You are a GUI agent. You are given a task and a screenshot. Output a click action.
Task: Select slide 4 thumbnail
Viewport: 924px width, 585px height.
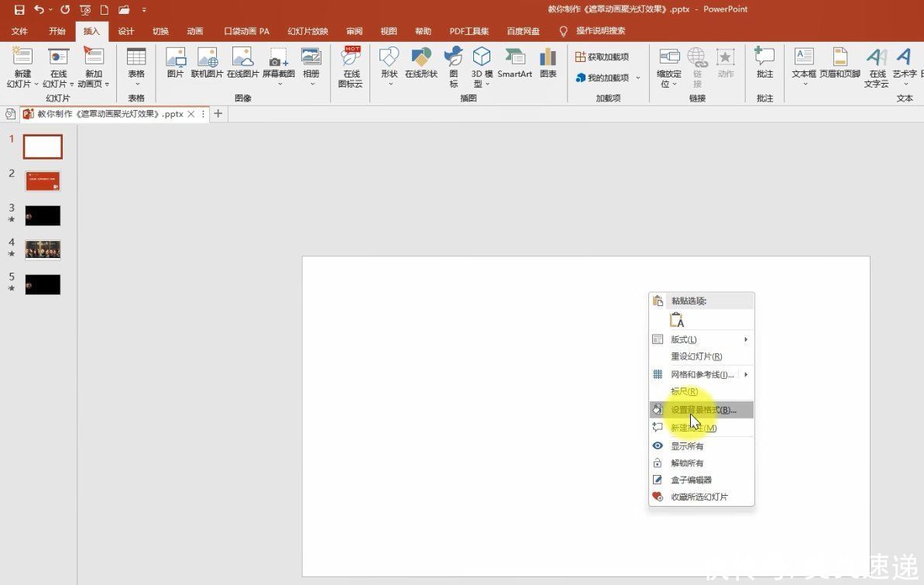click(x=43, y=250)
